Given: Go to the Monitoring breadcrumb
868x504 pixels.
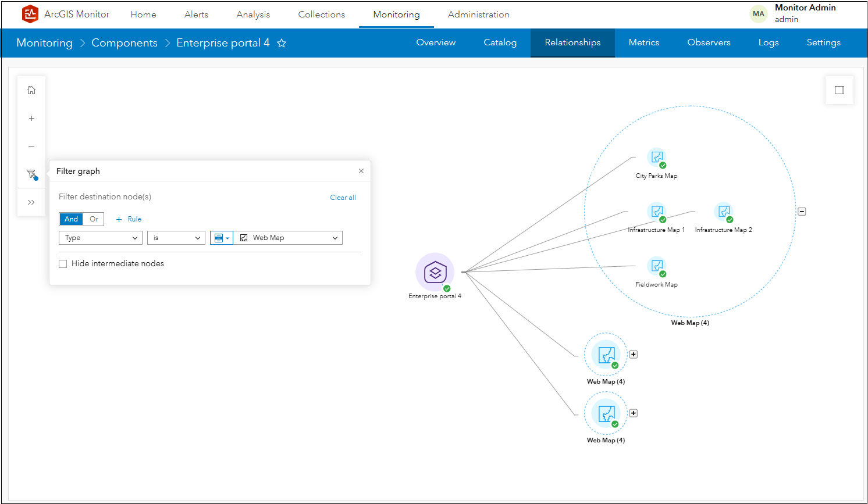Looking at the screenshot, I should [44, 43].
